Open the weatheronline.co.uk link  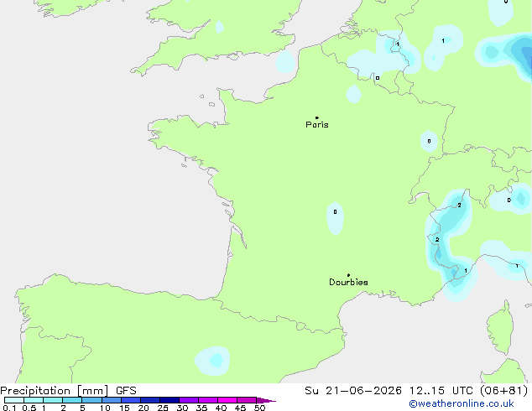pos(462,403)
